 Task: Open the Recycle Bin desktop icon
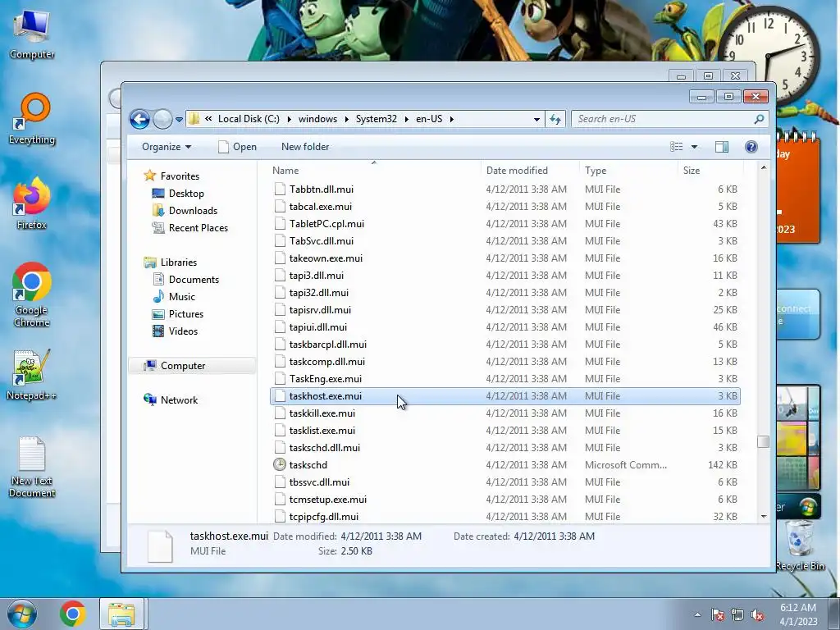click(799, 546)
